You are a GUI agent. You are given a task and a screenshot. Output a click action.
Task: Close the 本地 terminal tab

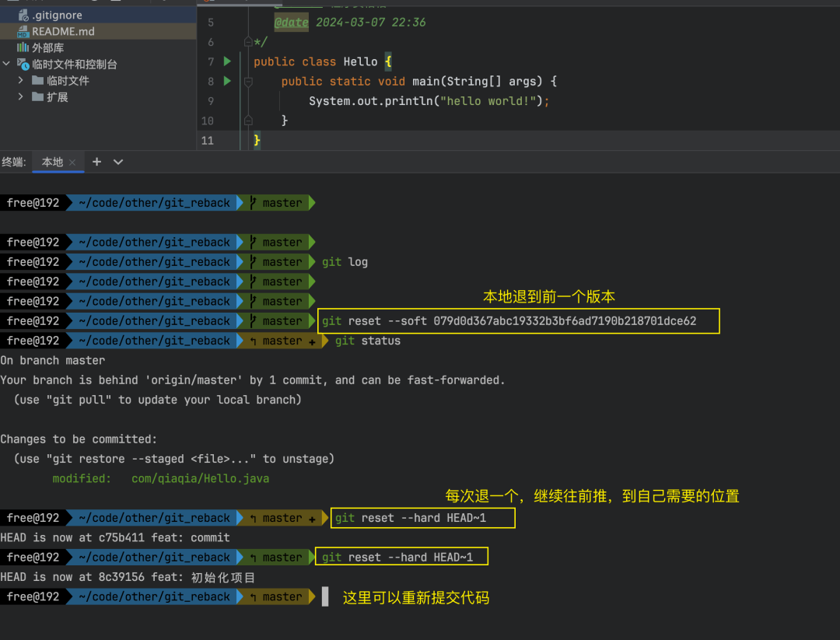pyautogui.click(x=72, y=163)
